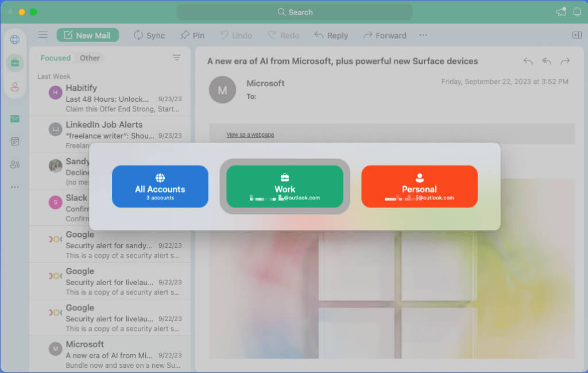Reply using the toolbar Reply button
Screen dimensions: 588x373
pyautogui.click(x=331, y=35)
